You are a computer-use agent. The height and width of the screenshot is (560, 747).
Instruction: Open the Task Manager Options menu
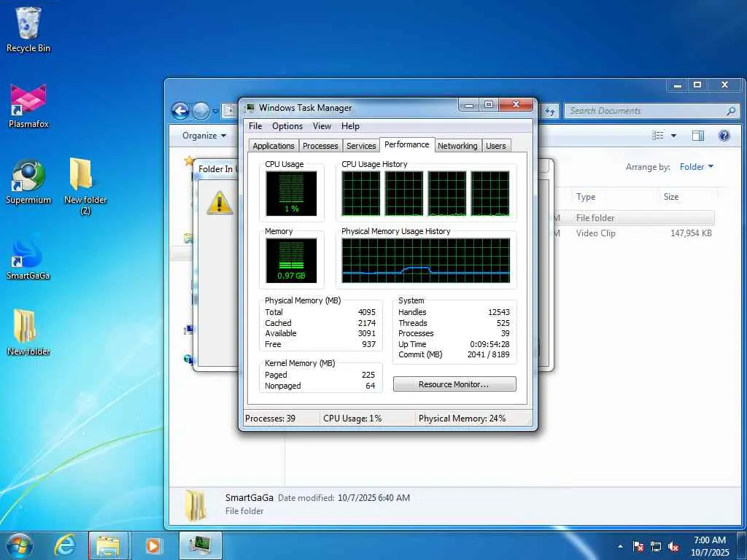coord(287,126)
